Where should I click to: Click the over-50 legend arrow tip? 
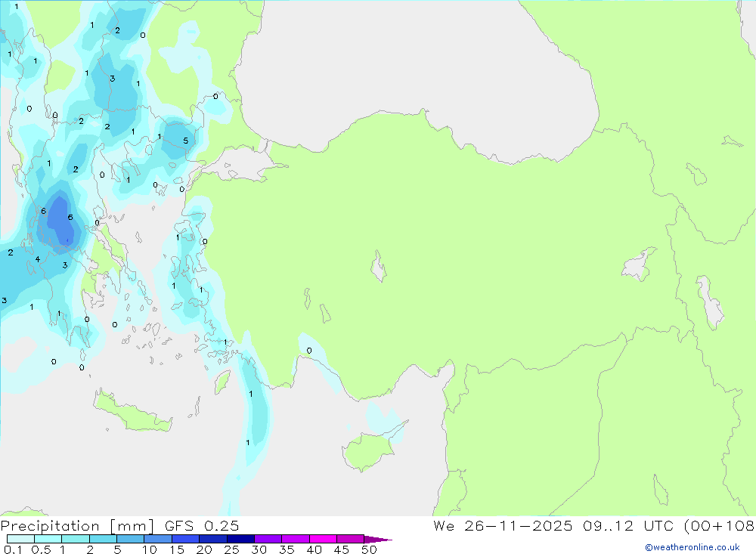coord(378,540)
